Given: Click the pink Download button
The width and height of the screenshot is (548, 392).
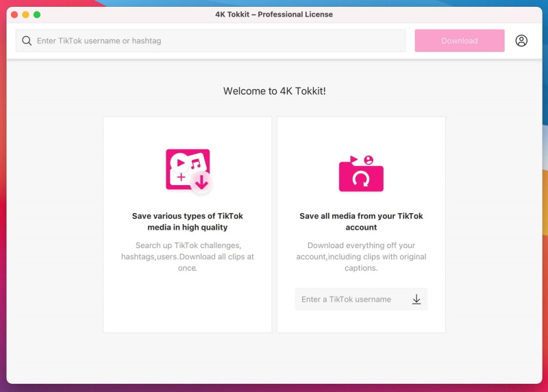Looking at the screenshot, I should (x=459, y=41).
